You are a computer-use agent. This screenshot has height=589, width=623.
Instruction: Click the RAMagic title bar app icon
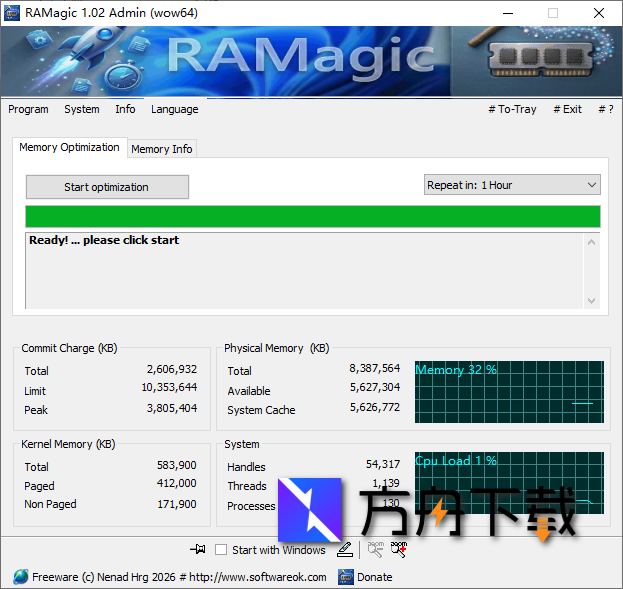[12, 13]
